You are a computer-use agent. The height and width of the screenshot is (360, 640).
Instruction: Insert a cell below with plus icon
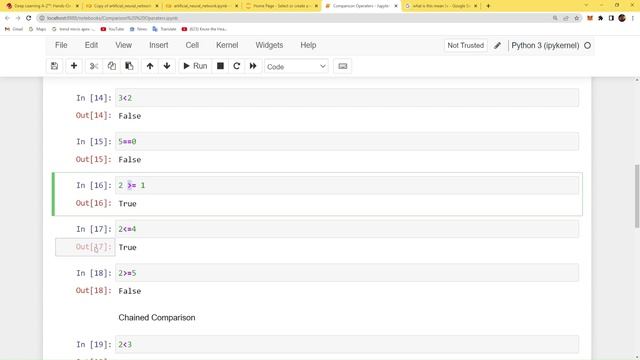click(74, 66)
